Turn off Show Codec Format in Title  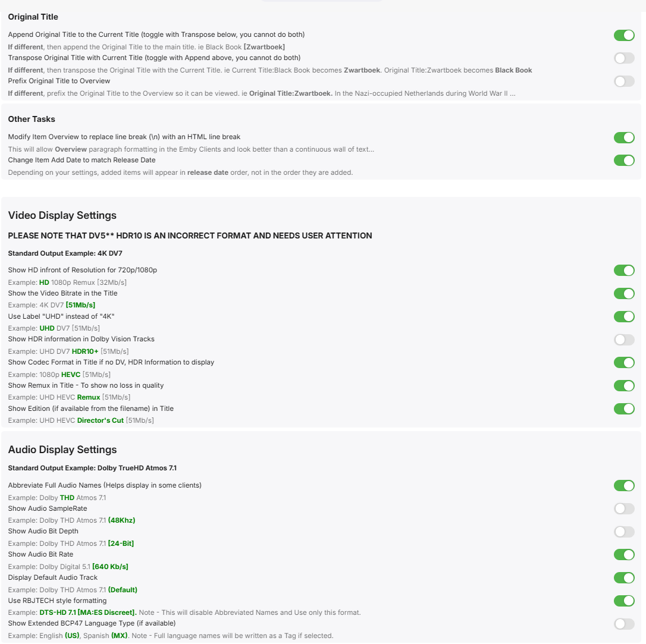(624, 363)
